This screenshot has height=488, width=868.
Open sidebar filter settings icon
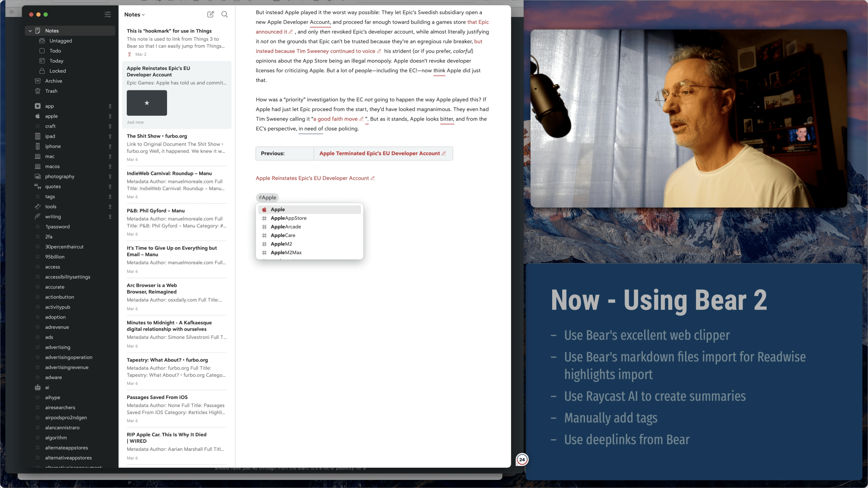click(108, 14)
